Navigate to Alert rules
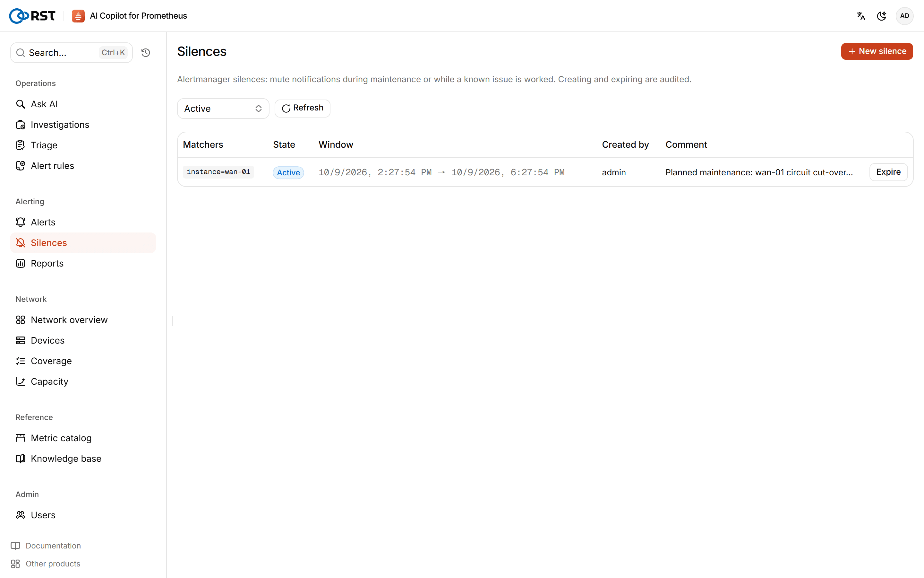The height and width of the screenshot is (578, 924). click(83, 165)
